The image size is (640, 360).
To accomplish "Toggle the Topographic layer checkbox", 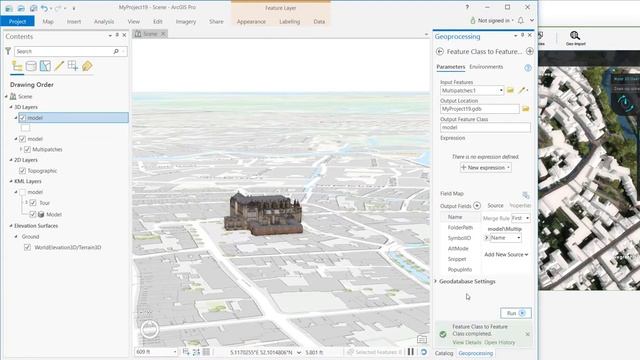I will coord(22,171).
